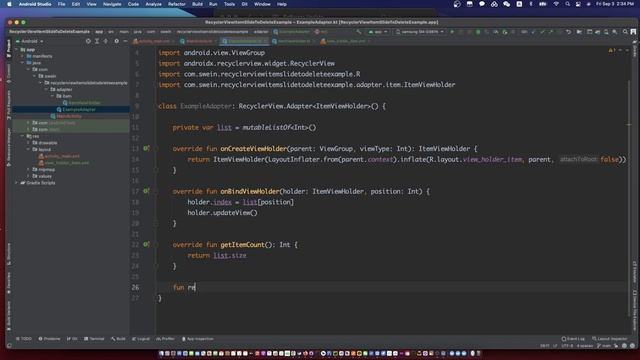Viewport: 640px width, 360px height.
Task: Open the Layout Inspector
Action: tap(610, 339)
